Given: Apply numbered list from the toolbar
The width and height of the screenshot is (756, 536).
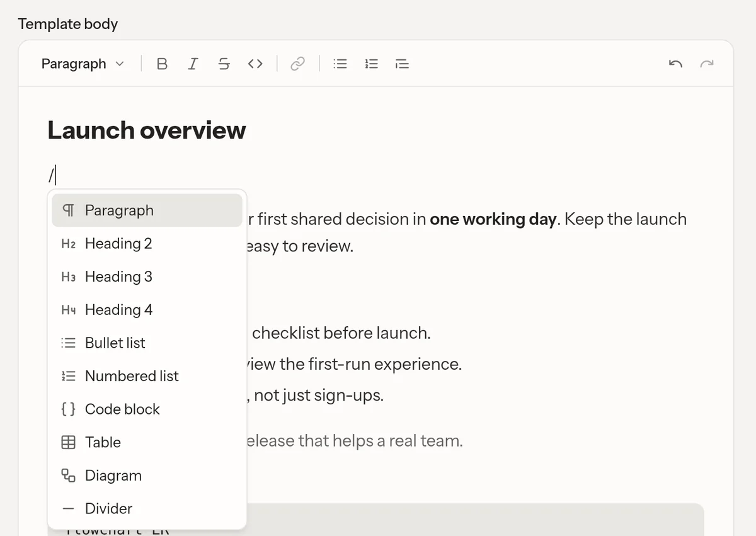Looking at the screenshot, I should [x=371, y=64].
